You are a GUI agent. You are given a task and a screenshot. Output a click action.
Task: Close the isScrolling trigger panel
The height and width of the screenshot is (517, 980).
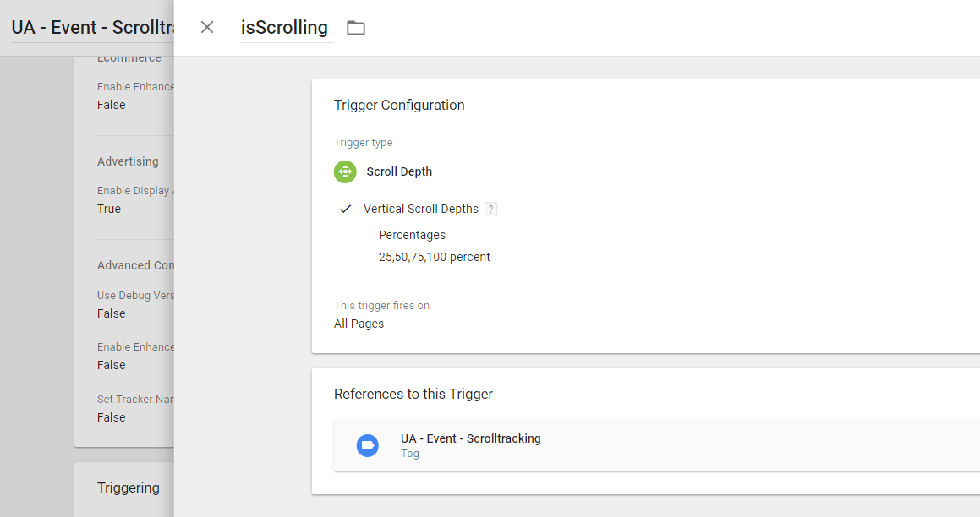[207, 27]
